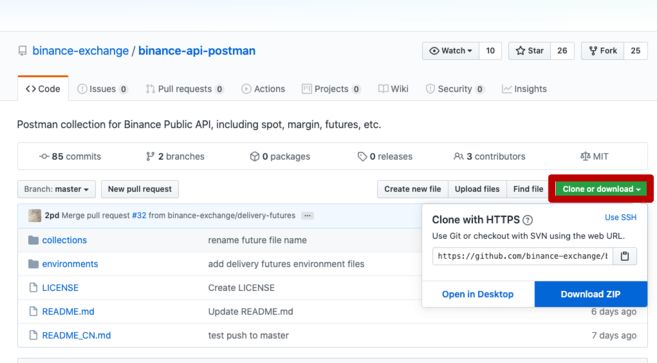Image resolution: width=657 pixels, height=363 pixels.
Task: View the 2 branches list
Action: [x=175, y=156]
